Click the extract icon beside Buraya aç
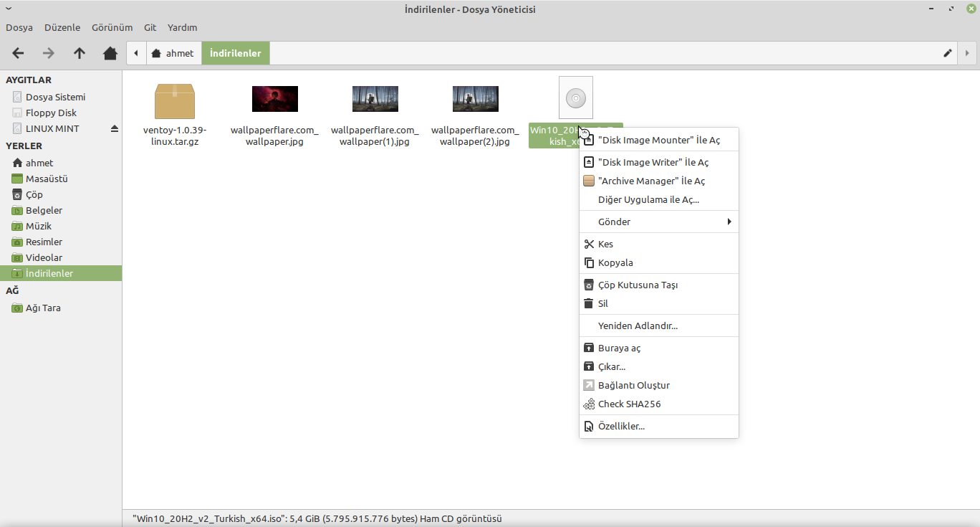Screen dimensions: 980x527 tap(589, 348)
